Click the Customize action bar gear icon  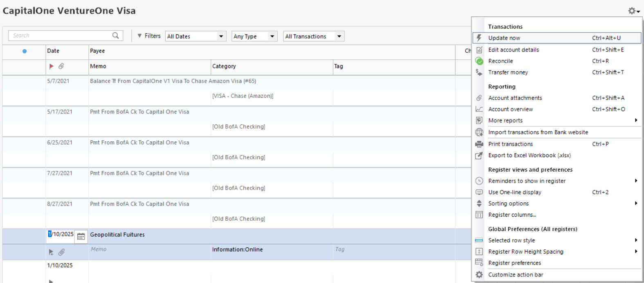[x=479, y=275]
